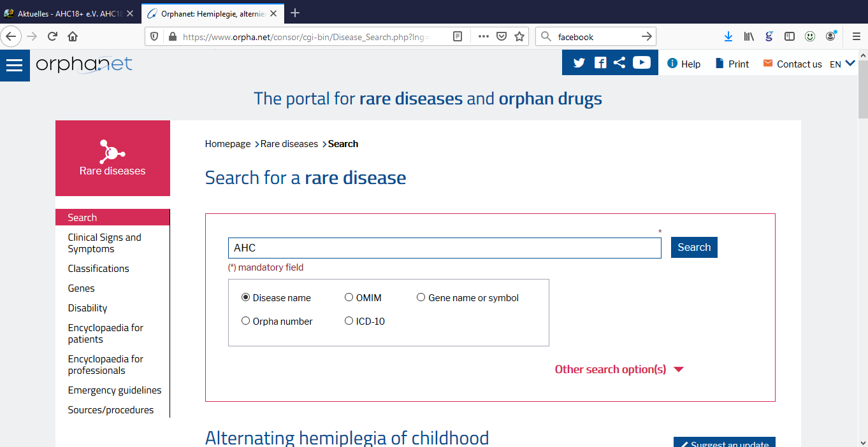Select Disease name radio button
Viewport: 868px width, 447px height.
coord(245,297)
